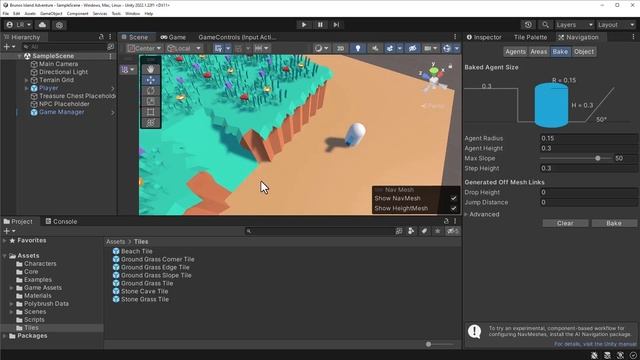Screen dimensions: 640x360
Task: Open Center pivot mode dropdown
Action: (x=144, y=48)
